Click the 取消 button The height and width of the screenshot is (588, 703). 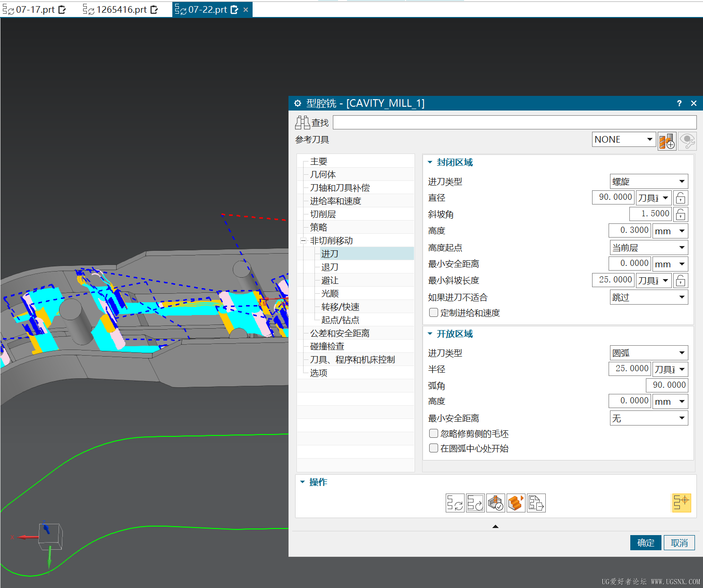click(x=679, y=543)
